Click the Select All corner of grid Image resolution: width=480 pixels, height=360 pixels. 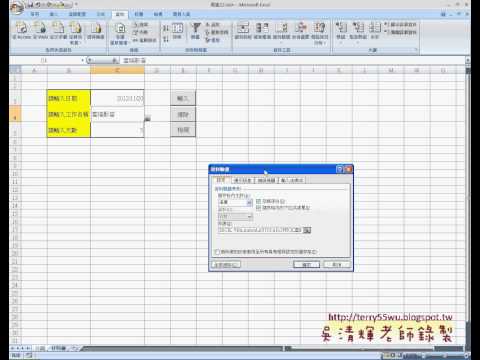tap(16, 70)
